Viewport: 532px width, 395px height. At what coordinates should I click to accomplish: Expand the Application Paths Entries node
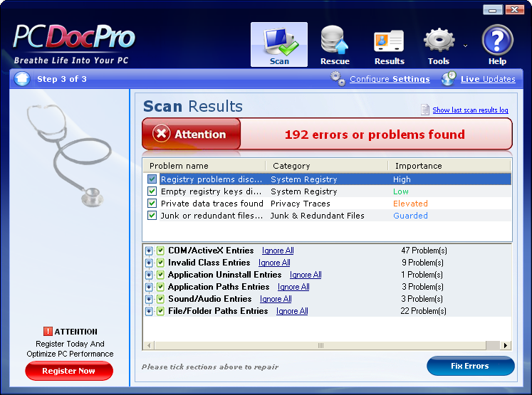[149, 288]
